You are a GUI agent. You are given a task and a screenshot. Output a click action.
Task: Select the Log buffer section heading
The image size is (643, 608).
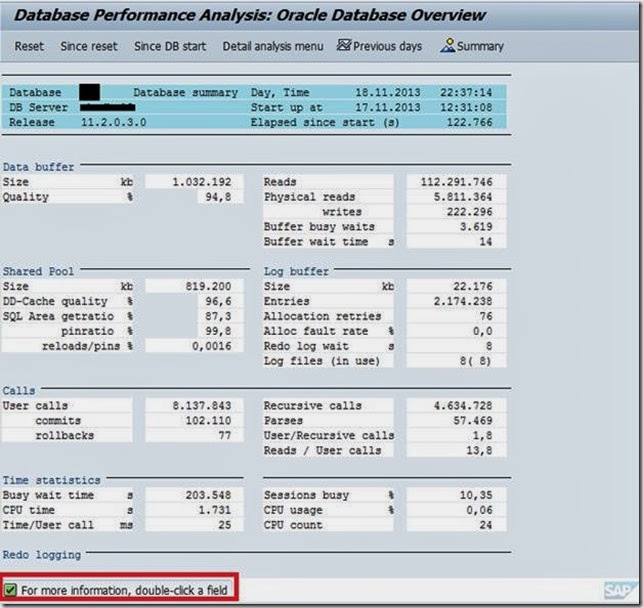[x=296, y=271]
